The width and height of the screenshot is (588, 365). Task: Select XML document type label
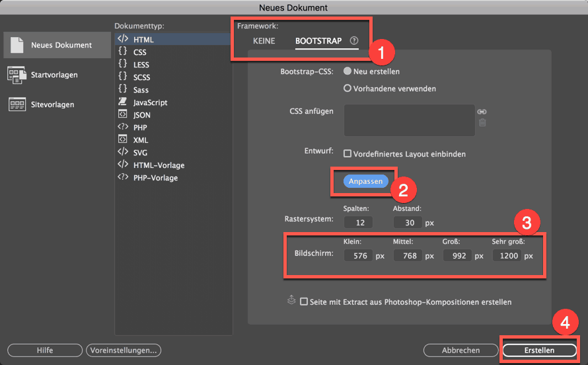(141, 140)
